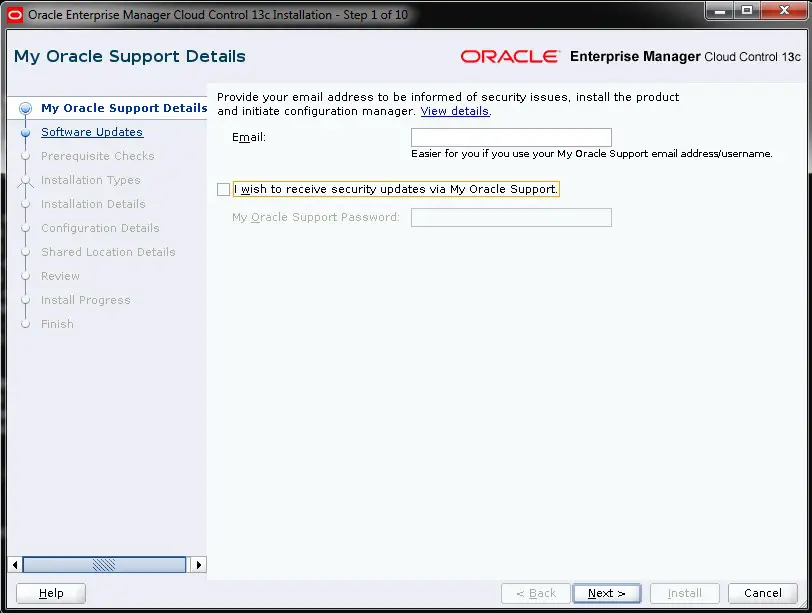Viewport: 812px width, 613px height.
Task: Select the Shared Location Details step
Action: tap(108, 252)
